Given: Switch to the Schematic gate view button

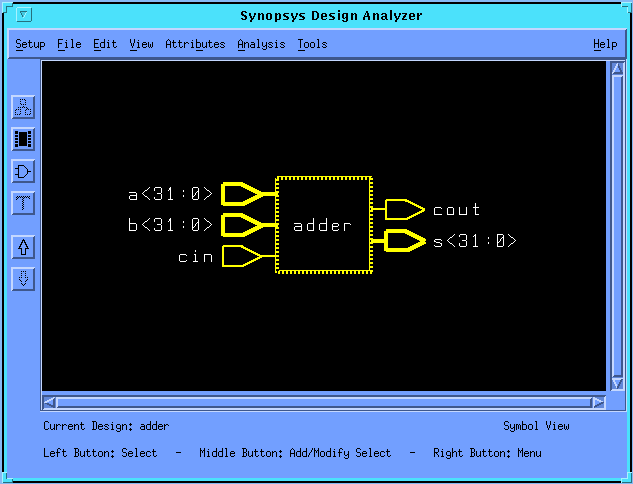Looking at the screenshot, I should click(x=23, y=172).
